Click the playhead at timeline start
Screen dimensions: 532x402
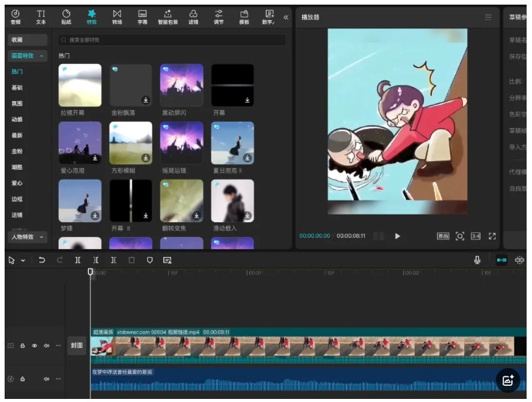click(x=90, y=272)
